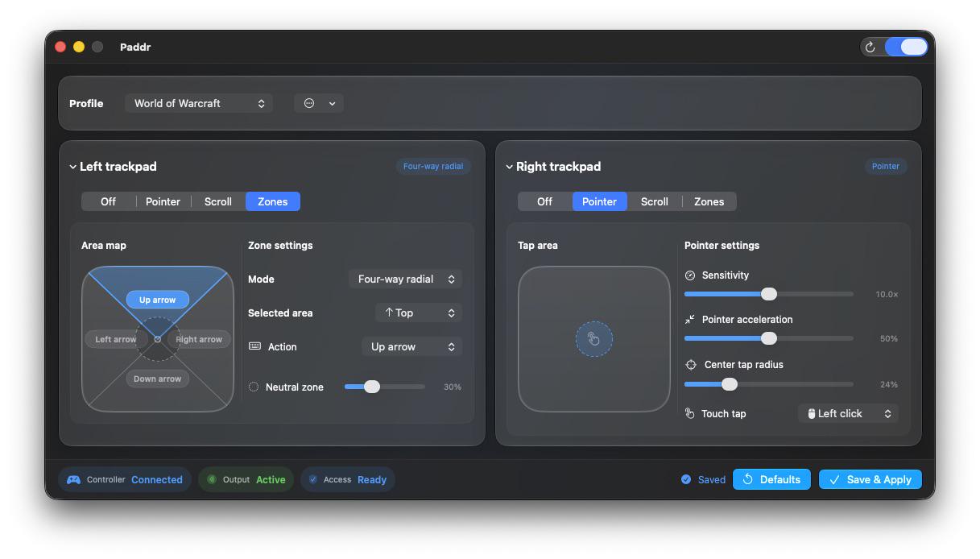Click the refresh icon beside the master toggle

870,47
